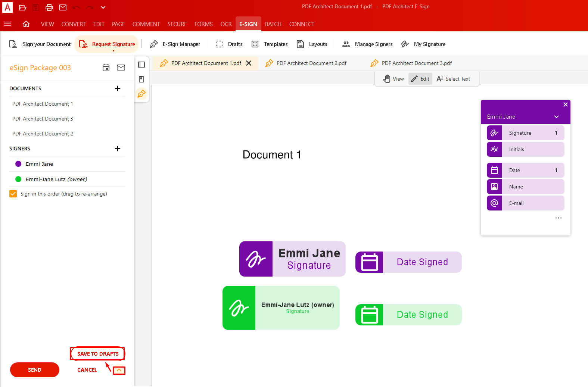The height and width of the screenshot is (387, 588).
Task: Open Templates from the toolbar
Action: point(270,44)
